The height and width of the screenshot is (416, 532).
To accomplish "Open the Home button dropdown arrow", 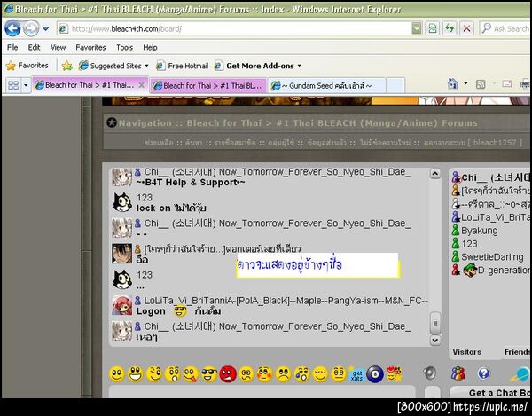I will pos(465,83).
